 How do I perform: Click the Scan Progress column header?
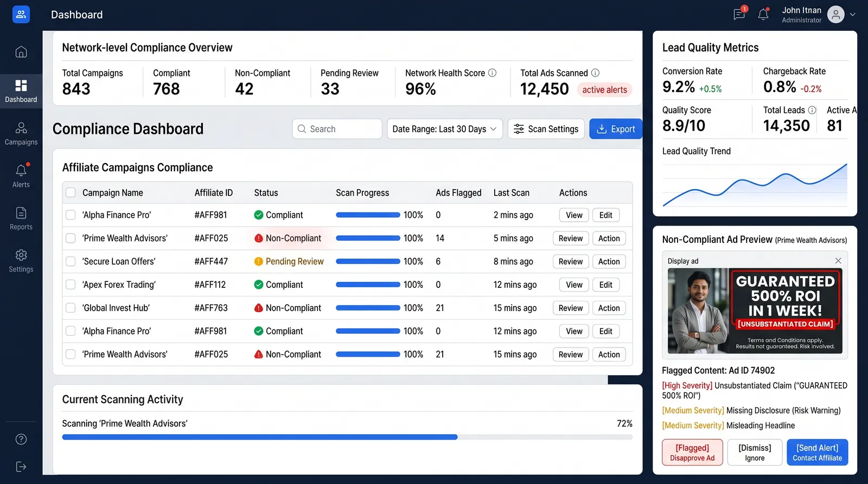pos(362,192)
